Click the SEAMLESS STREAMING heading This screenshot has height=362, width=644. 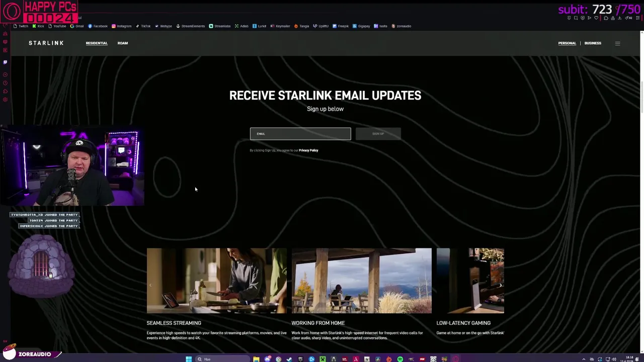click(174, 323)
